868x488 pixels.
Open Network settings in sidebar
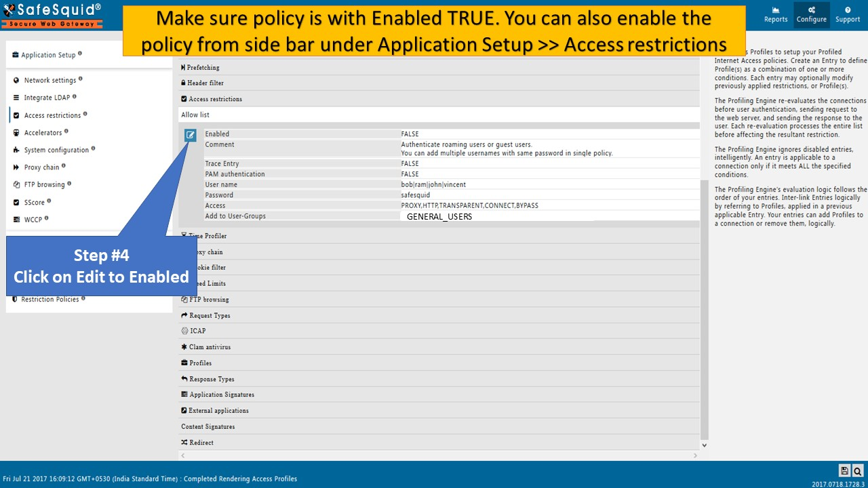pyautogui.click(x=50, y=80)
